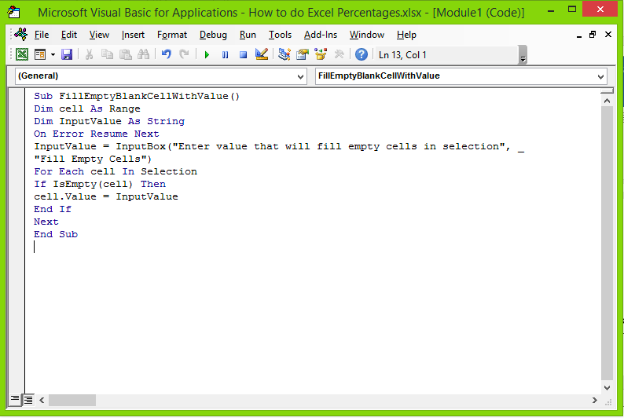Click the "For Each cell In Selection" line

click(x=115, y=172)
